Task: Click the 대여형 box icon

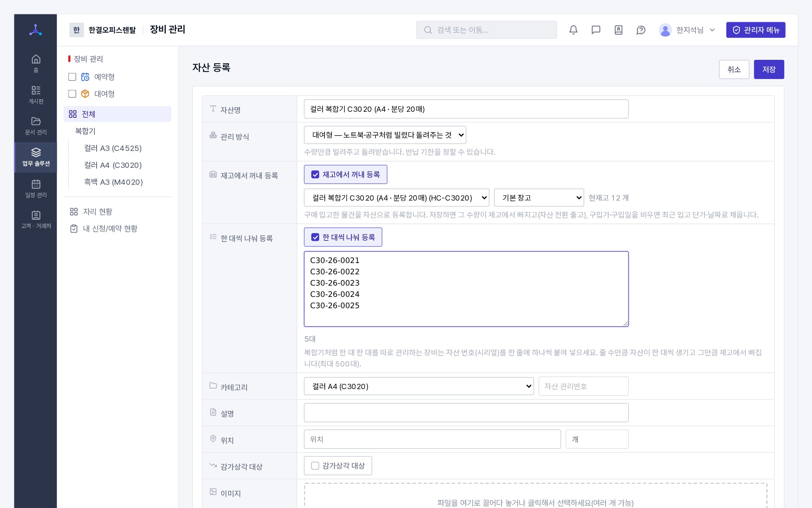Action: pos(85,94)
